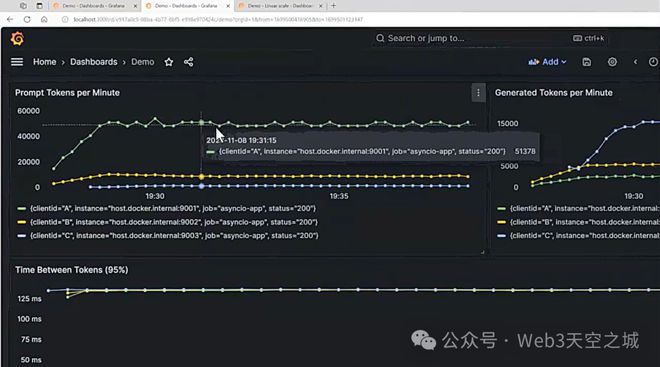Switch to the third browser tab
660x367 pixels.
tap(280, 6)
